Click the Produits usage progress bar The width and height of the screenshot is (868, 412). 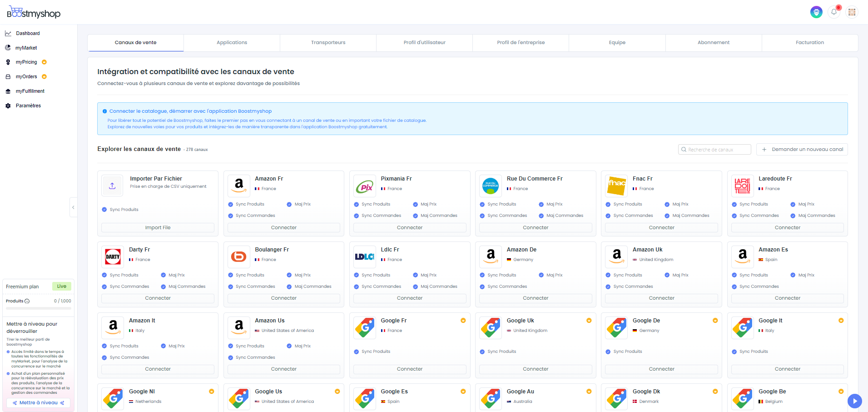point(39,308)
